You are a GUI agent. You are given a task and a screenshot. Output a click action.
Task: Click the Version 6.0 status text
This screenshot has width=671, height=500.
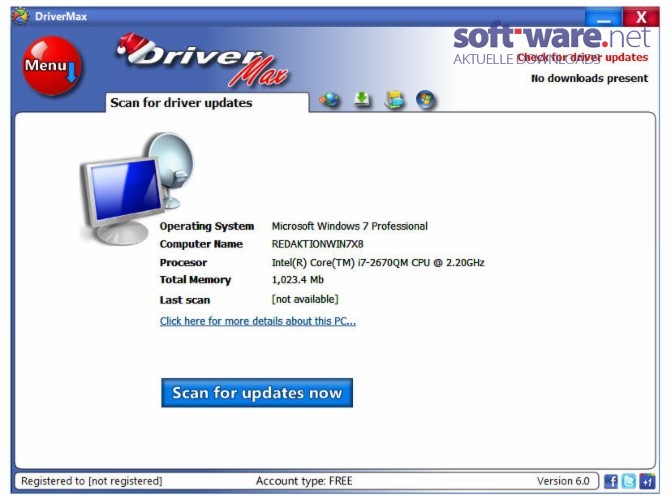563,481
